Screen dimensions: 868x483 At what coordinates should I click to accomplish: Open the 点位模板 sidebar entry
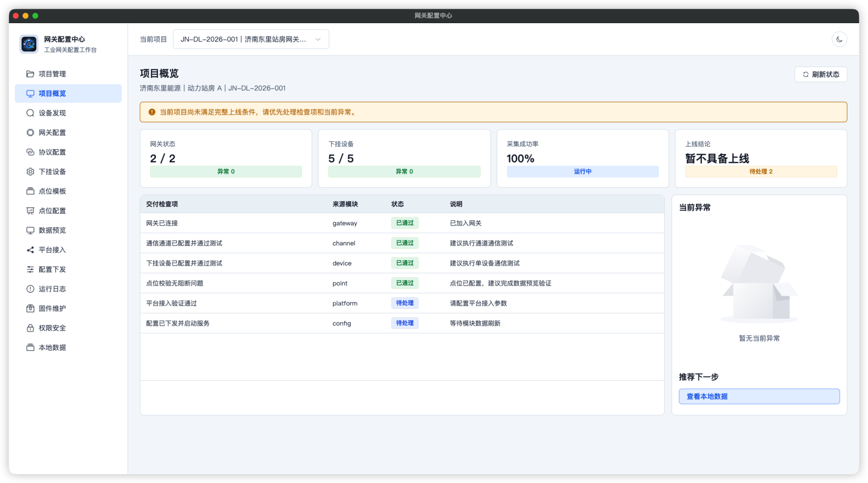click(68, 191)
